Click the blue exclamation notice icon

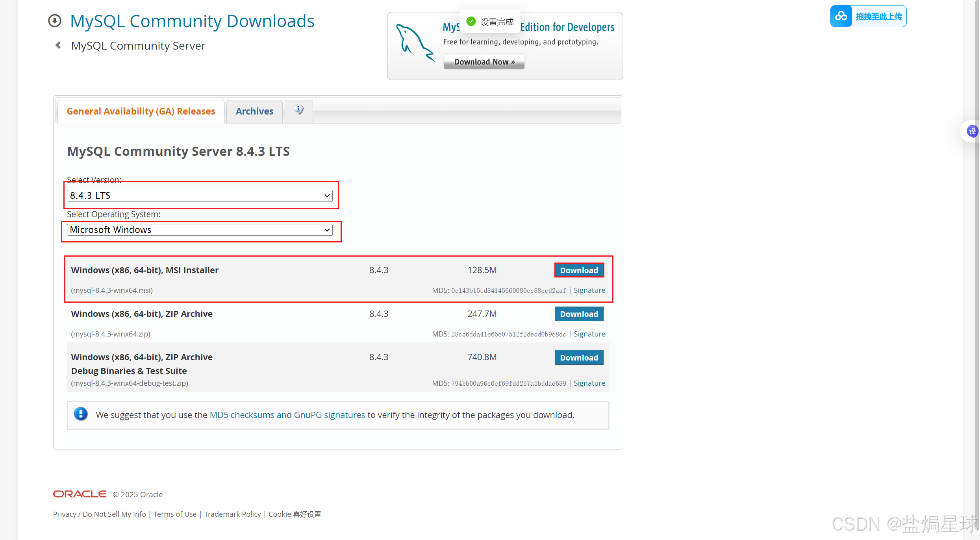81,414
